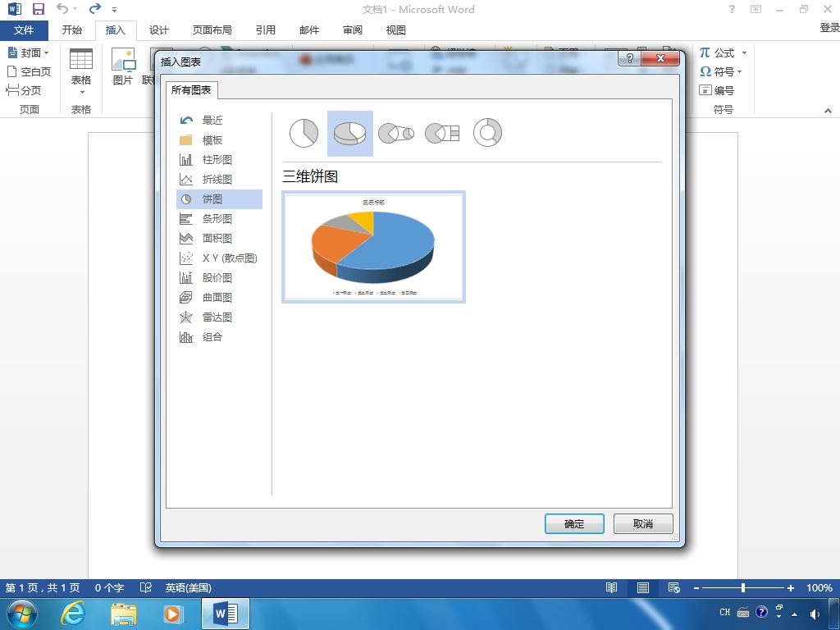This screenshot has height=630, width=840.
Task: Confirm chart insertion with 确定
Action: [574, 524]
